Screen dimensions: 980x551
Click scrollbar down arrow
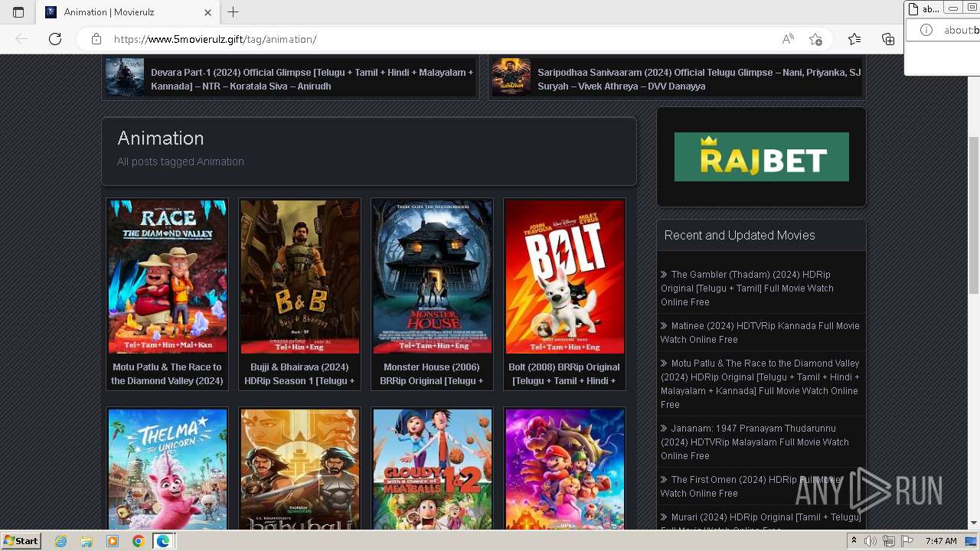pyautogui.click(x=974, y=523)
